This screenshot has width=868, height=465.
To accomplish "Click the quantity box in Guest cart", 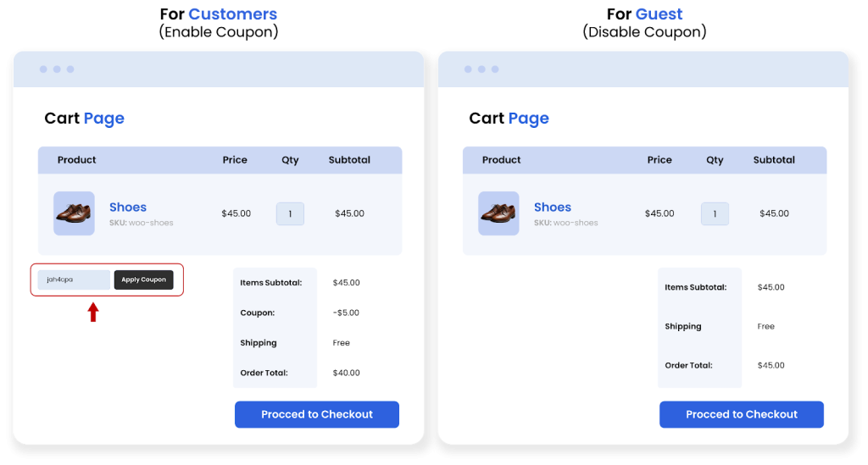I will point(715,213).
